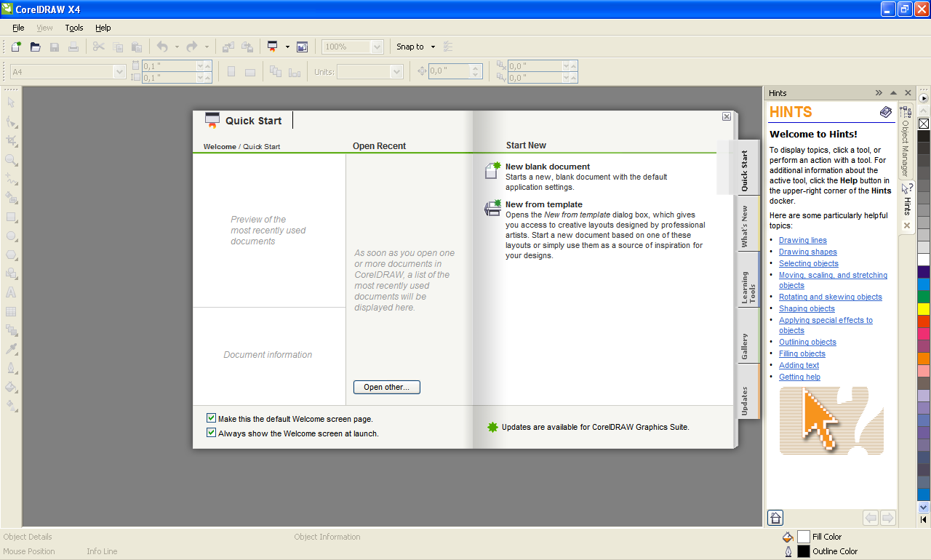Select the Eyedropper tool in the toolbox
This screenshot has height=560, width=931.
(12, 349)
